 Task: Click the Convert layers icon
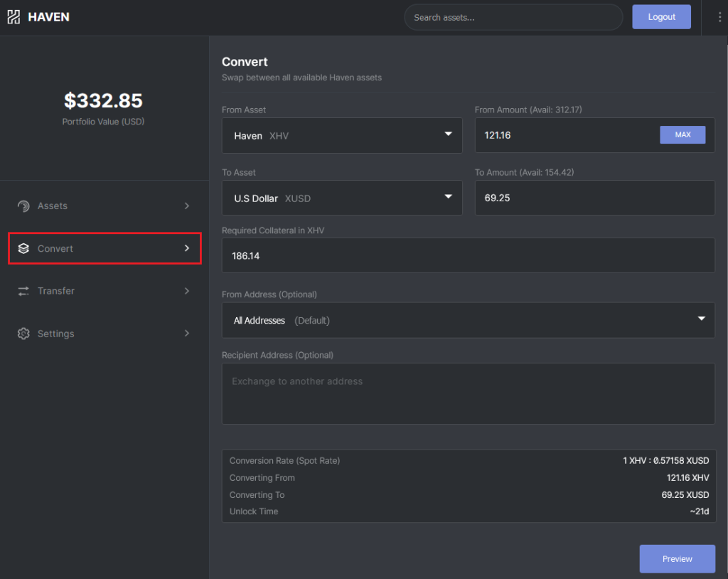coord(23,249)
